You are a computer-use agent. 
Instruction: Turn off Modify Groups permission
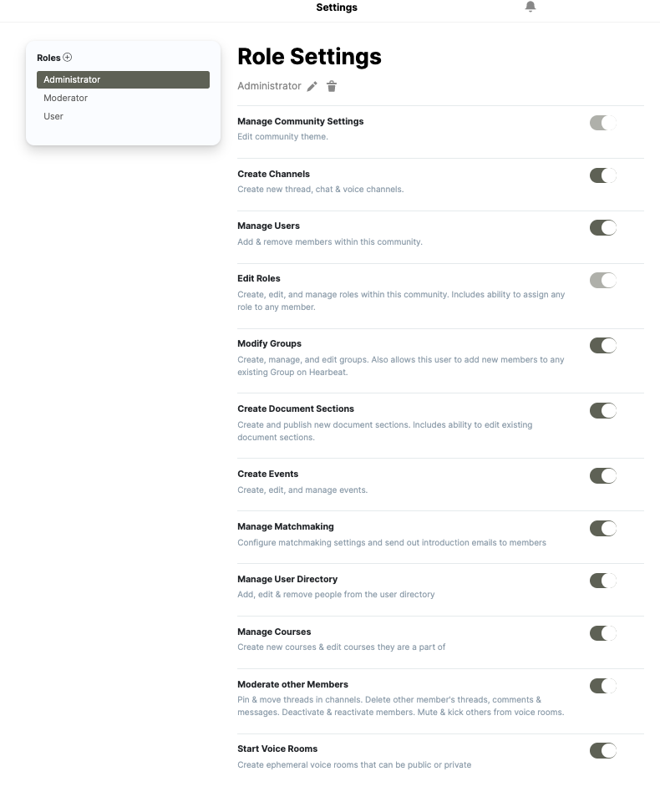coord(603,345)
